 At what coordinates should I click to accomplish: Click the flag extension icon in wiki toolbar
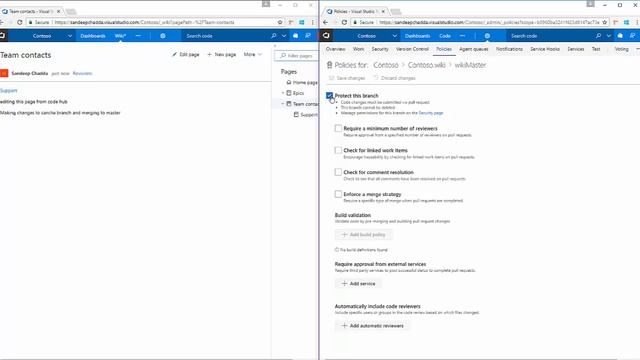[x=291, y=22]
